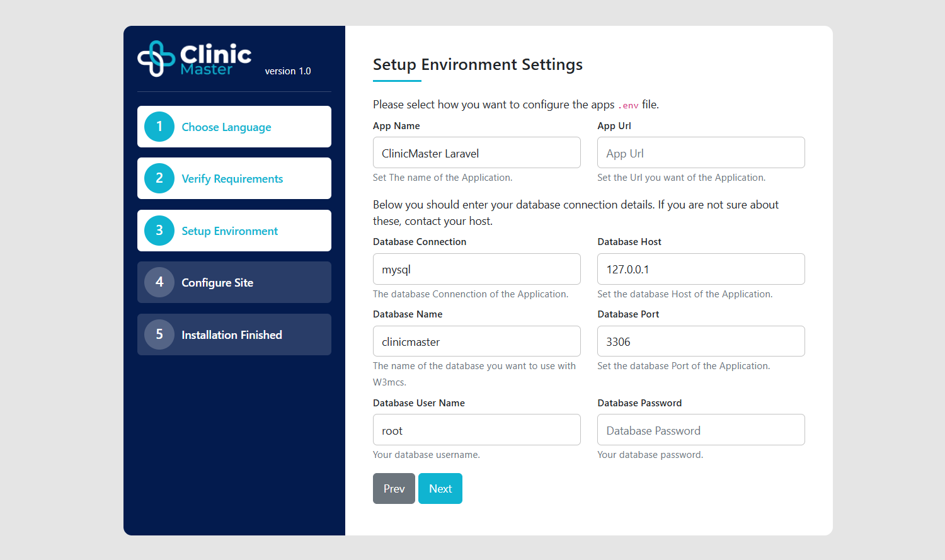Open the Configure Site step
The height and width of the screenshot is (560, 945).
click(217, 283)
